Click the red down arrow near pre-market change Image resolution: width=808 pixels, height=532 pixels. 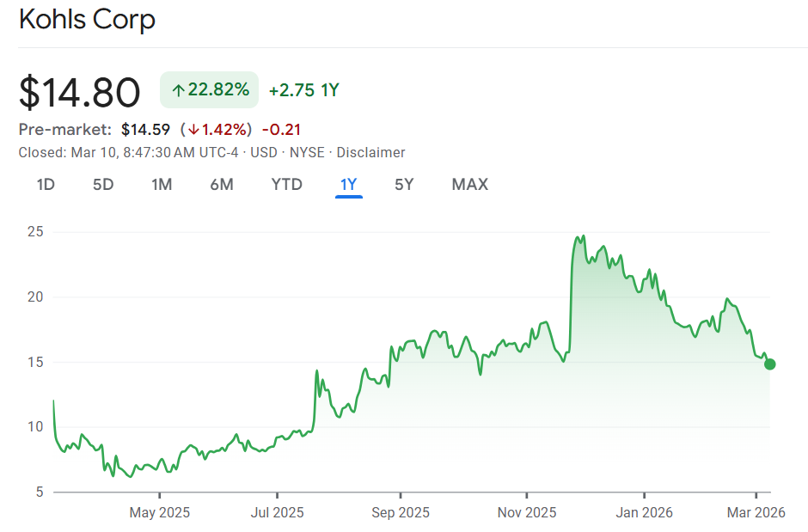point(193,130)
